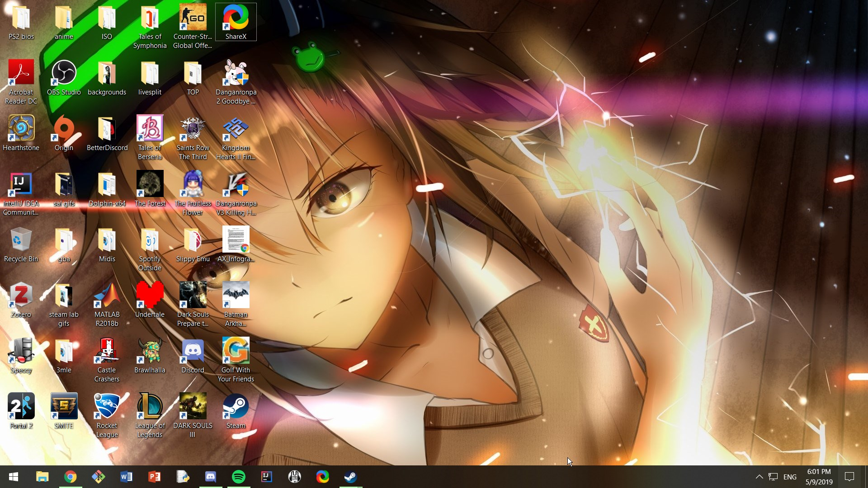Open Kingdom Hearts II shortcut
Screen dimensions: 868x488
click(x=236, y=138)
